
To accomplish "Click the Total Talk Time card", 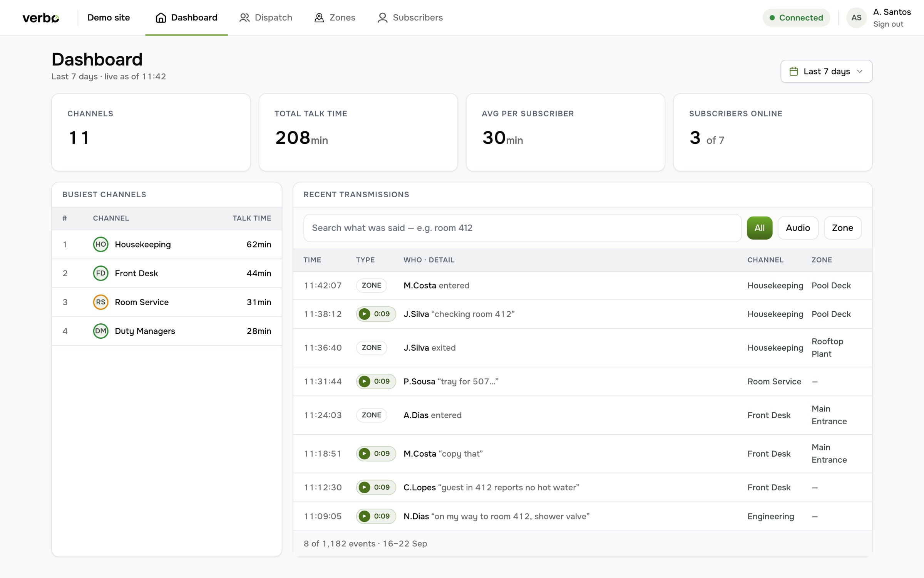I will click(x=358, y=132).
